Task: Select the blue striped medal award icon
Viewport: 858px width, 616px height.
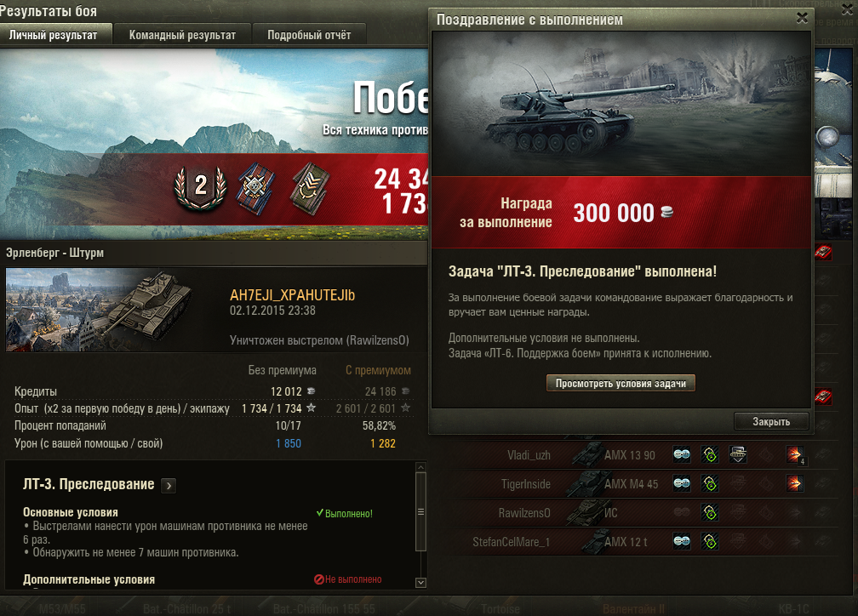Action: pos(255,188)
